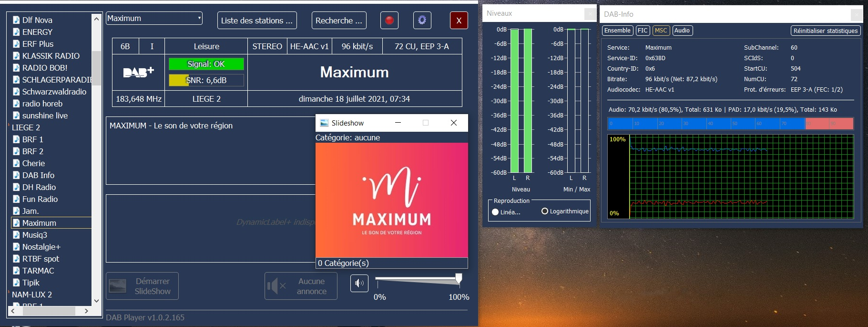Image resolution: width=868 pixels, height=327 pixels.
Task: Click the RTBF spot station icon
Action: point(16,259)
